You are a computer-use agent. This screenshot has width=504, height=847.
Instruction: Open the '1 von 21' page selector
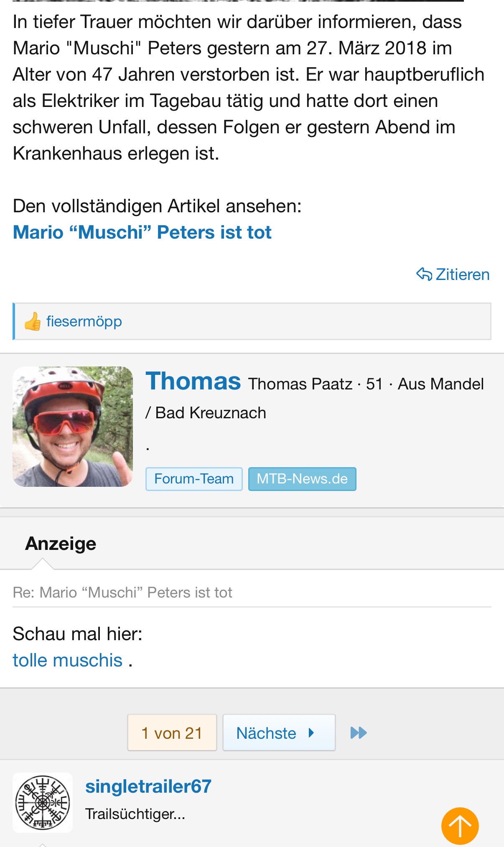coord(172,733)
